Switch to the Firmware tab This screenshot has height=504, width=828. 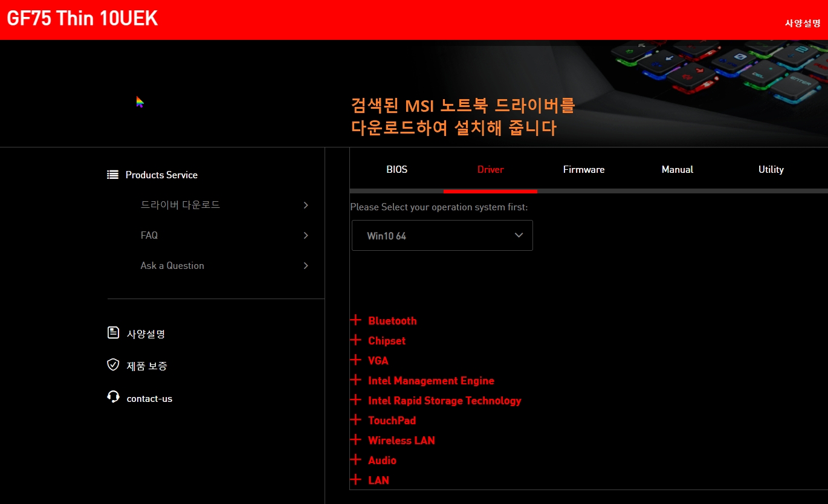[583, 170]
